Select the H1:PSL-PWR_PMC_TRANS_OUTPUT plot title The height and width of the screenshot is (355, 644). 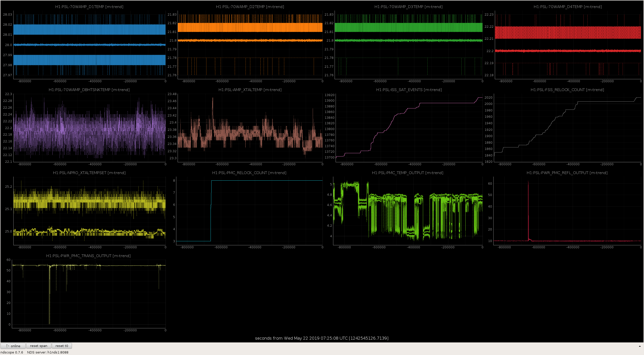[88, 256]
